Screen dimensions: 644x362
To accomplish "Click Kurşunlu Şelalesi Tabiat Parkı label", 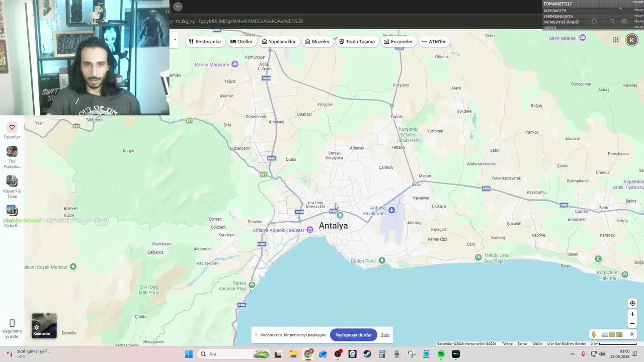I will (x=409, y=135).
